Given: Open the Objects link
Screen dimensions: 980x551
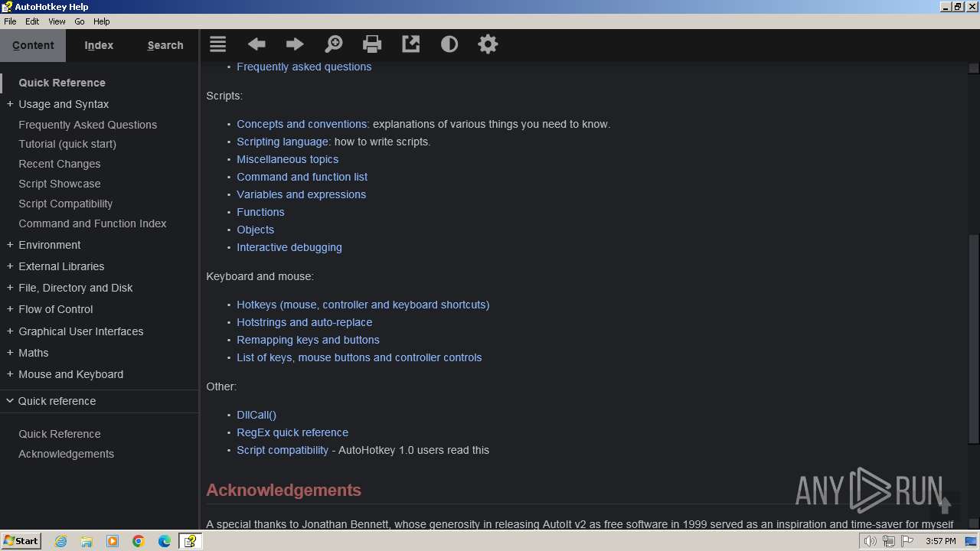Looking at the screenshot, I should pos(256,230).
